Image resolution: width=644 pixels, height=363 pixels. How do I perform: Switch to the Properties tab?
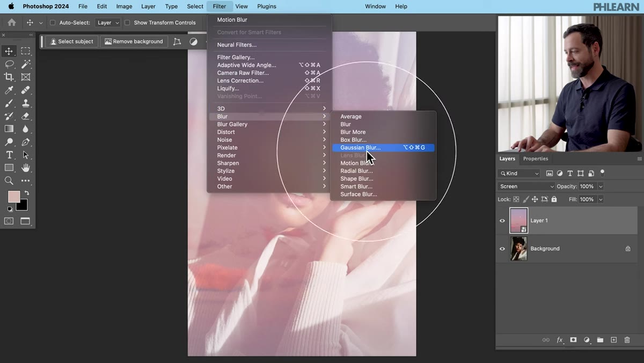tap(536, 159)
